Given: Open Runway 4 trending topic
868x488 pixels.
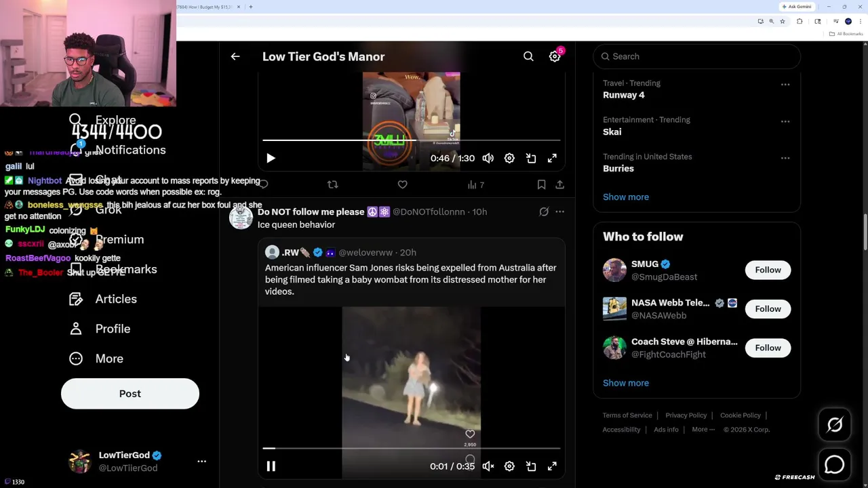Looking at the screenshot, I should click(x=624, y=95).
